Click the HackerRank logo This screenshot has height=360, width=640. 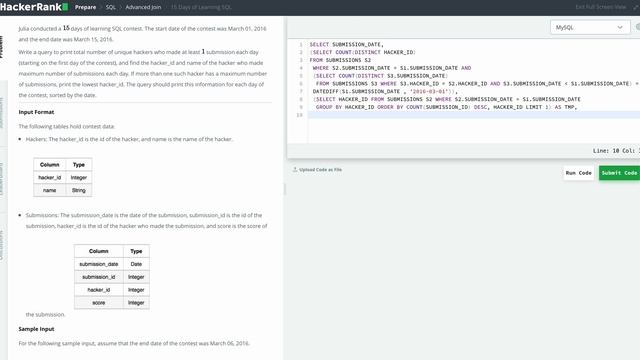[34, 7]
